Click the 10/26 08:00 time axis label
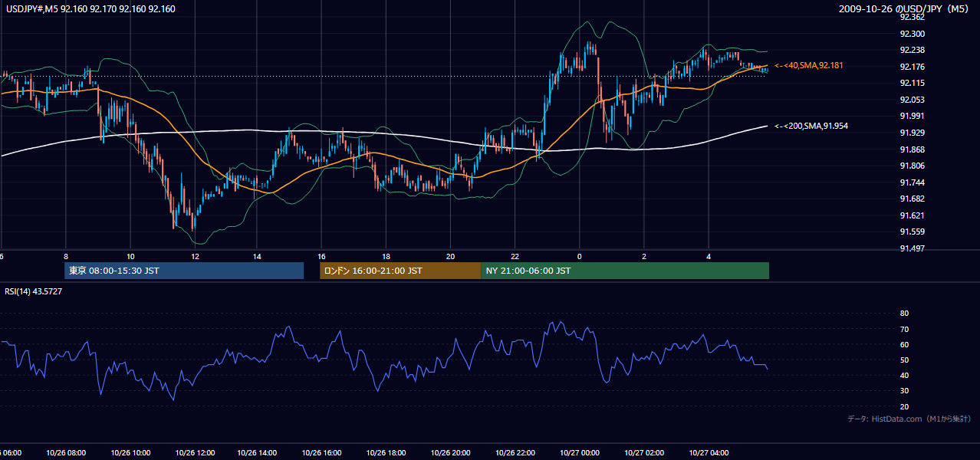This screenshot has width=980, height=460. click(x=66, y=453)
